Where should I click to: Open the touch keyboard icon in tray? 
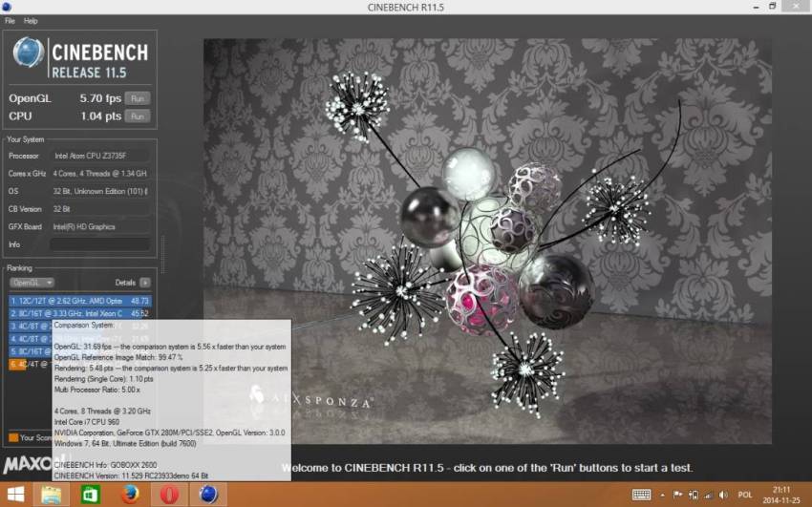pyautogui.click(x=642, y=495)
